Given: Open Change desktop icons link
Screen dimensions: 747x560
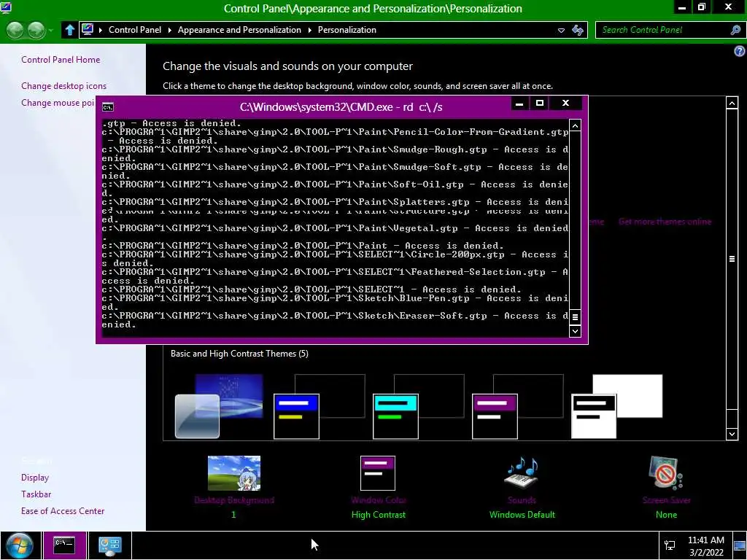Looking at the screenshot, I should (64, 86).
